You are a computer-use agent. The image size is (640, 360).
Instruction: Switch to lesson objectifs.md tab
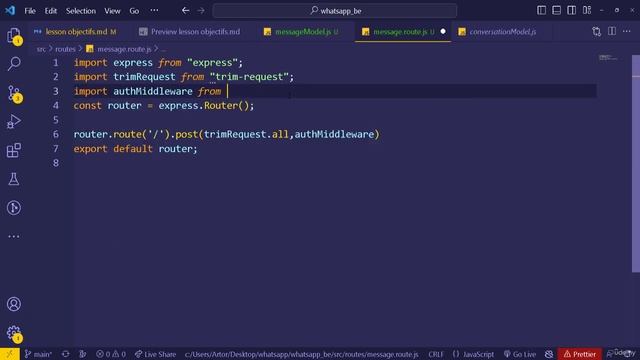[76, 31]
